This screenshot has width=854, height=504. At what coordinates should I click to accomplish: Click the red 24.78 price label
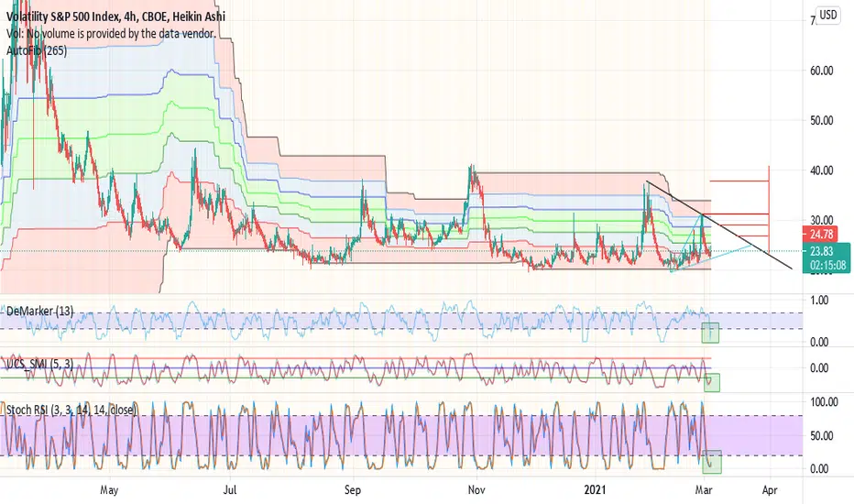coord(821,235)
